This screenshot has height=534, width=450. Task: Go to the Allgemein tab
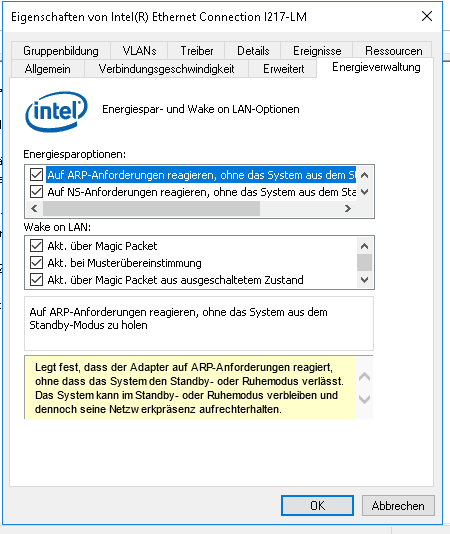pos(48,69)
